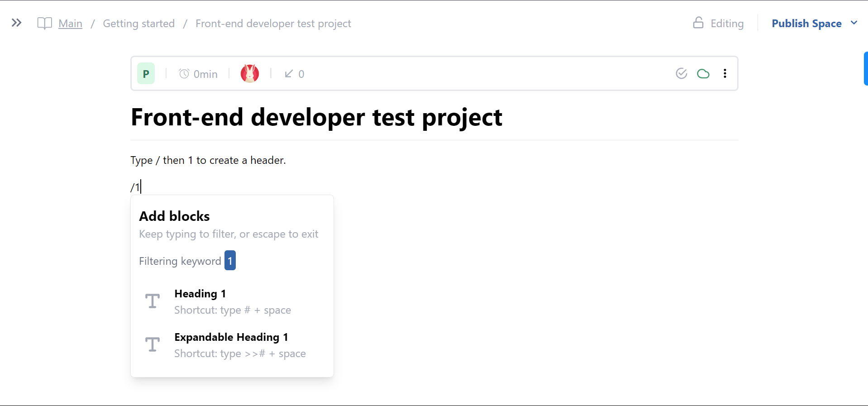Viewport: 868px width, 406px height.
Task: Click the T icon beside Expandable Heading 1
Action: pyautogui.click(x=153, y=344)
